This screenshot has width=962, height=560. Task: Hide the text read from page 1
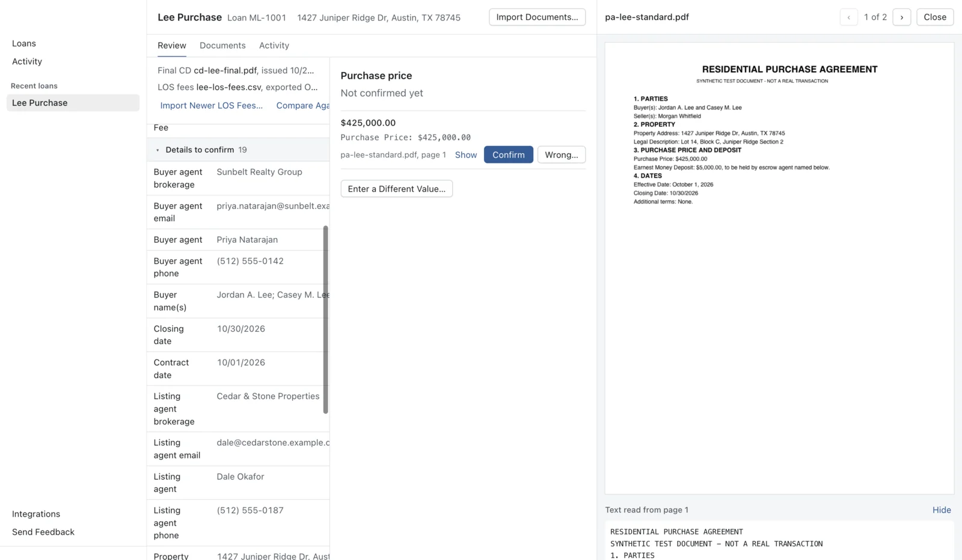942,510
